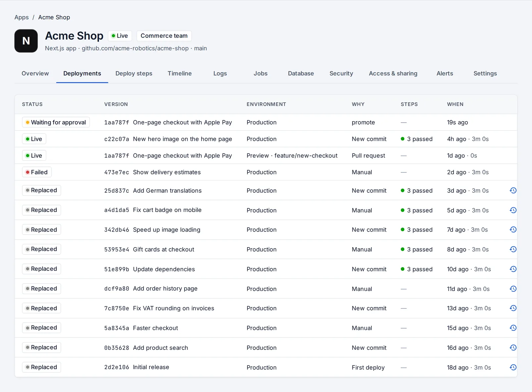Viewport: 532px width, 392px height.
Task: Click the ENVIRONMENT column header
Action: point(266,104)
